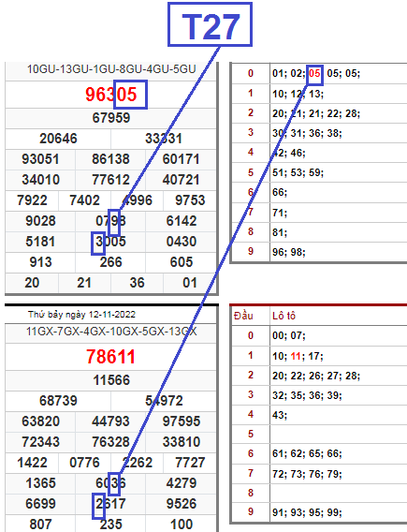Click the three-digit number 605
The height and width of the screenshot is (532, 407).
(x=182, y=262)
